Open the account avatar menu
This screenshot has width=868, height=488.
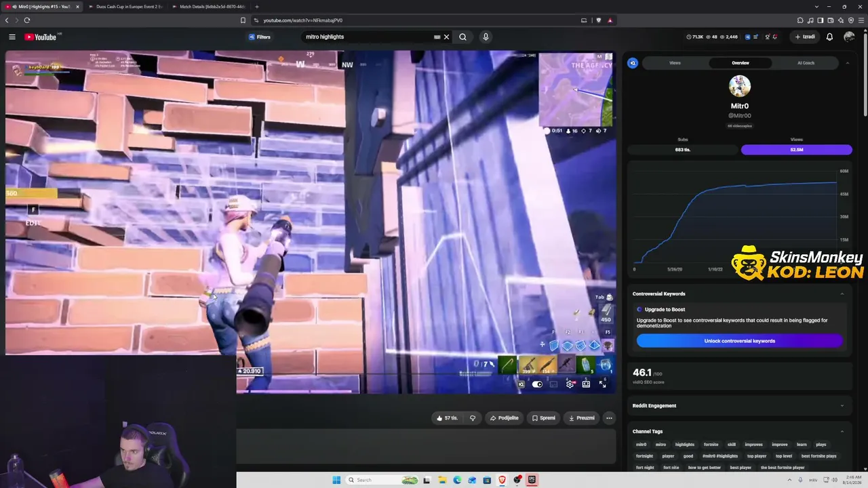(x=849, y=37)
